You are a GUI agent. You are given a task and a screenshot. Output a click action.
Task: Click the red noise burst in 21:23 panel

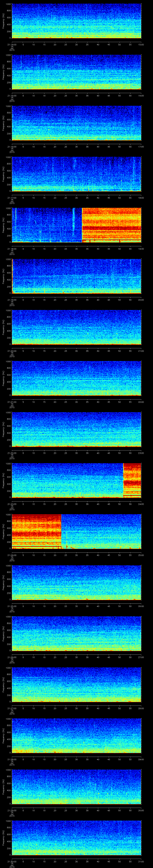132,481
